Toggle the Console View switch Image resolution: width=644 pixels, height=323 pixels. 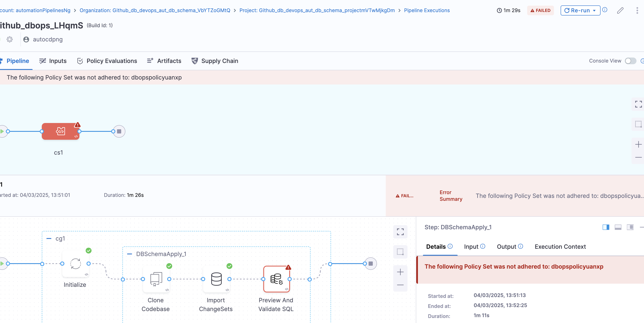pos(630,61)
